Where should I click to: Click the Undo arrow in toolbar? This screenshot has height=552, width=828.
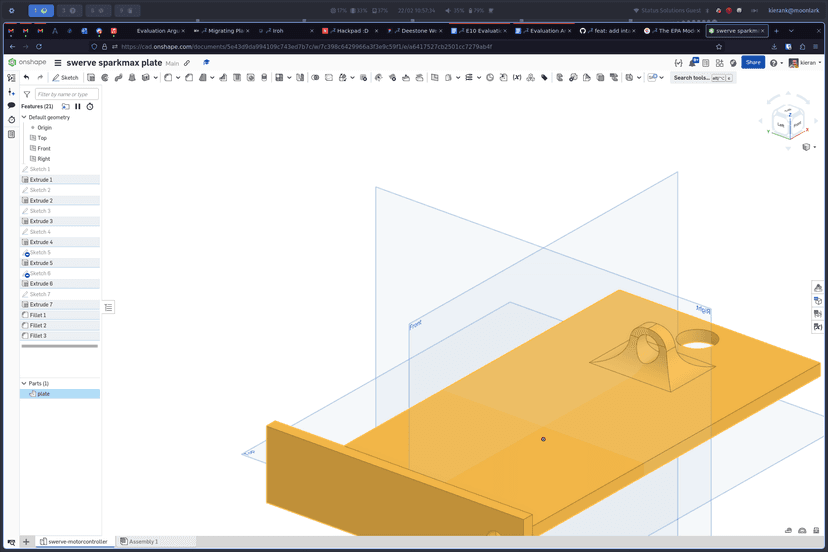(x=26, y=78)
